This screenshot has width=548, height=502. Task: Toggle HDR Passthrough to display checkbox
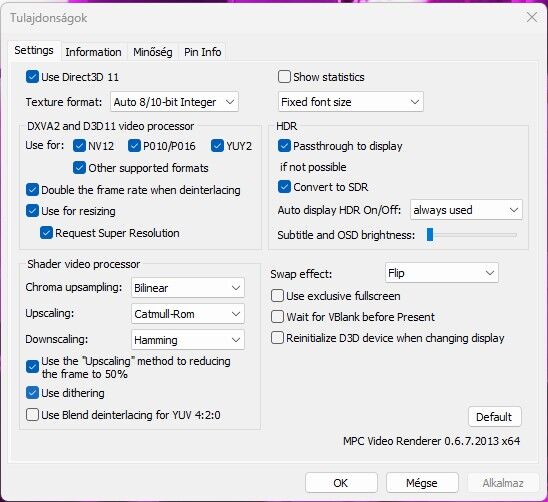(284, 146)
